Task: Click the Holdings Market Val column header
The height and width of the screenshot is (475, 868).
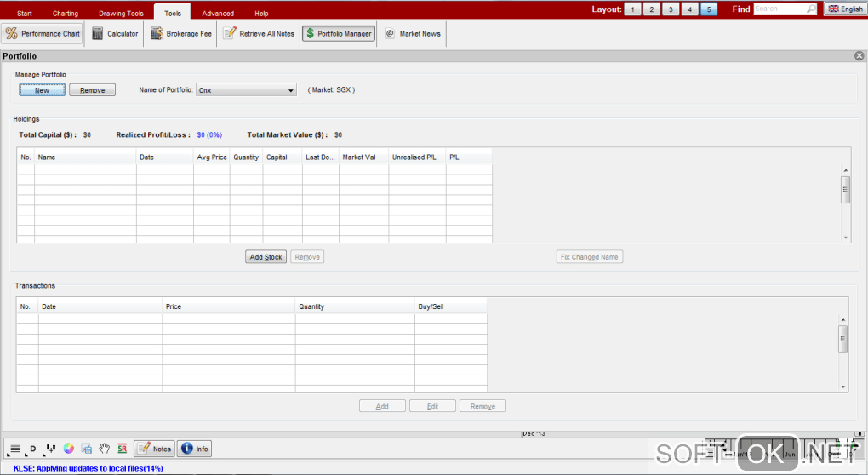Action: pyautogui.click(x=363, y=157)
